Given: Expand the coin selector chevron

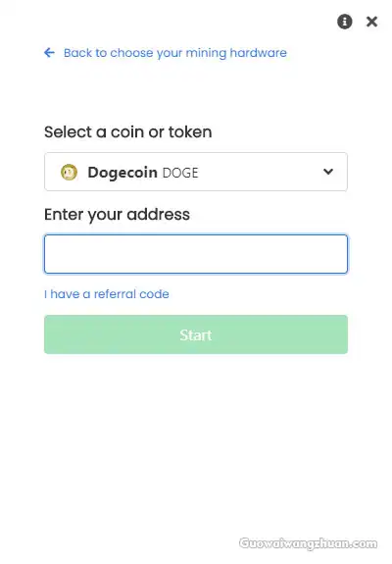Looking at the screenshot, I should click(327, 172).
